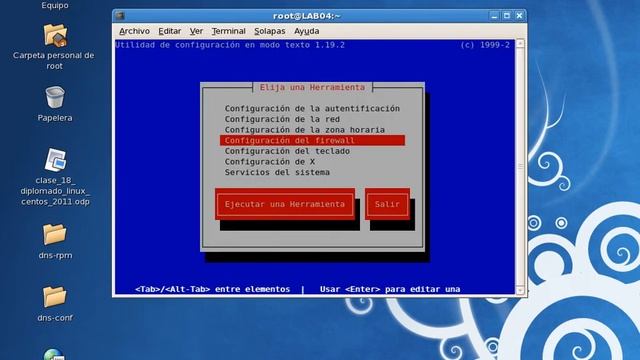The height and width of the screenshot is (360, 640).
Task: Select Configuración de X
Action: click(x=269, y=162)
